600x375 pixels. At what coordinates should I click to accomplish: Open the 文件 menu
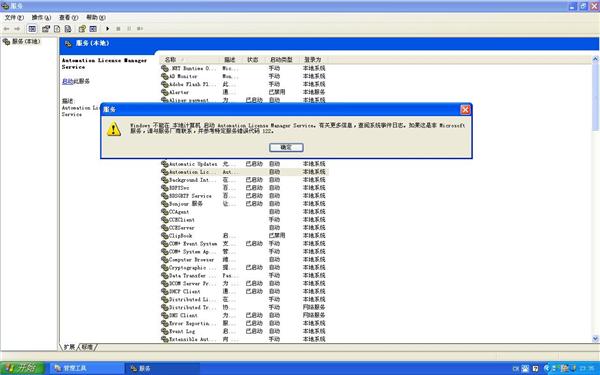[x=14, y=18]
